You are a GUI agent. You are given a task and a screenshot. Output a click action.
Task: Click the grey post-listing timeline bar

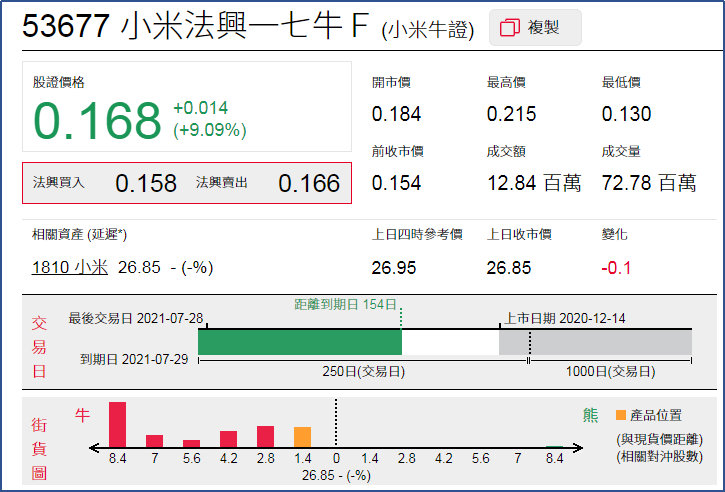(596, 342)
